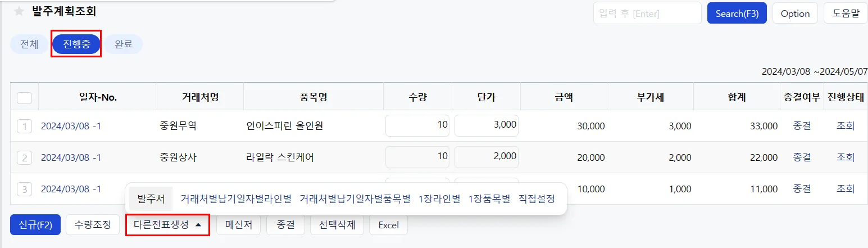
Task: Toggle the select-all checkbox in table header
Action: (24, 98)
